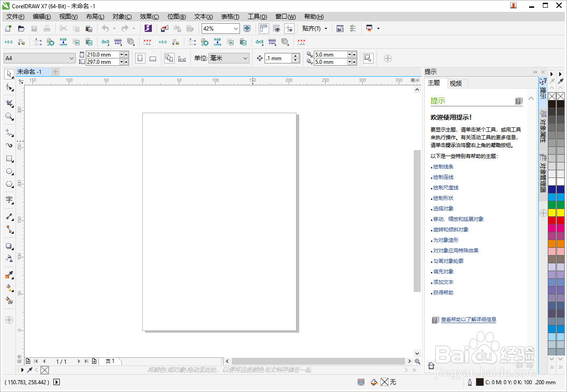
Task: Toggle landscape page orientation
Action: coord(153,58)
